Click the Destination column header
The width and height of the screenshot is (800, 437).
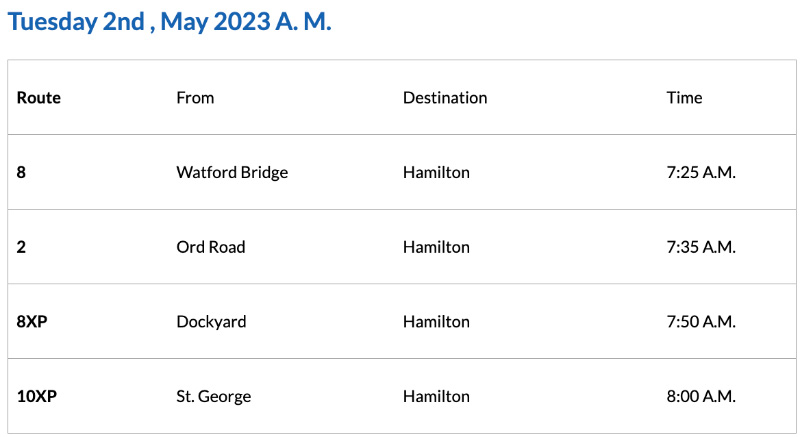445,98
